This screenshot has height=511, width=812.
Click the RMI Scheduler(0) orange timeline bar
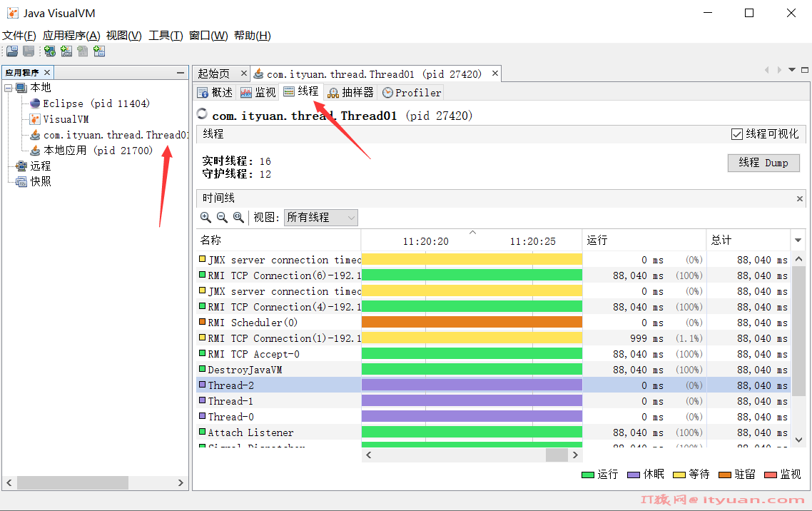click(x=472, y=322)
